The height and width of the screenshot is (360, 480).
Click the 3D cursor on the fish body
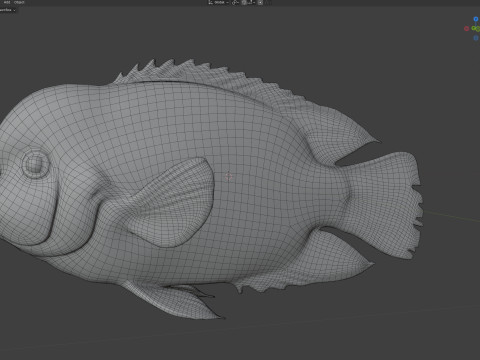tap(228, 176)
